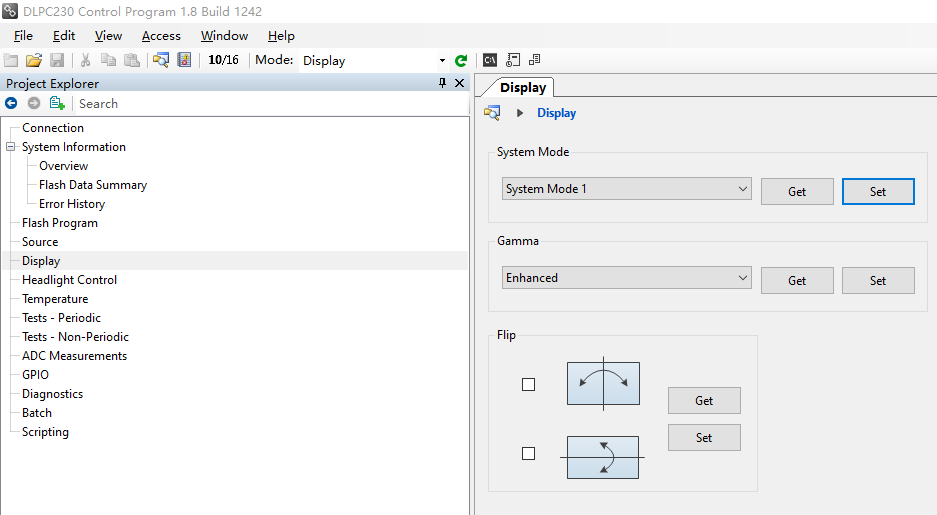The height and width of the screenshot is (515, 937).
Task: Select Temperature in the tree
Action: [x=55, y=299]
